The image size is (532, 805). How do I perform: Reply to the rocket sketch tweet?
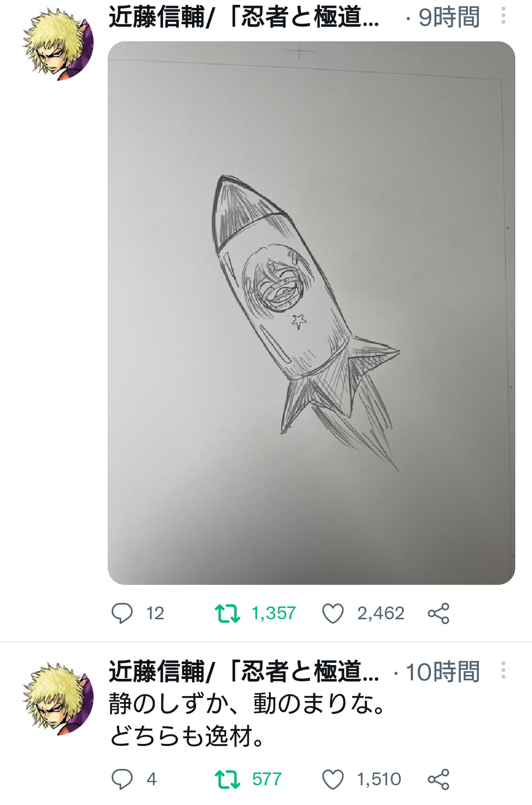point(122,613)
